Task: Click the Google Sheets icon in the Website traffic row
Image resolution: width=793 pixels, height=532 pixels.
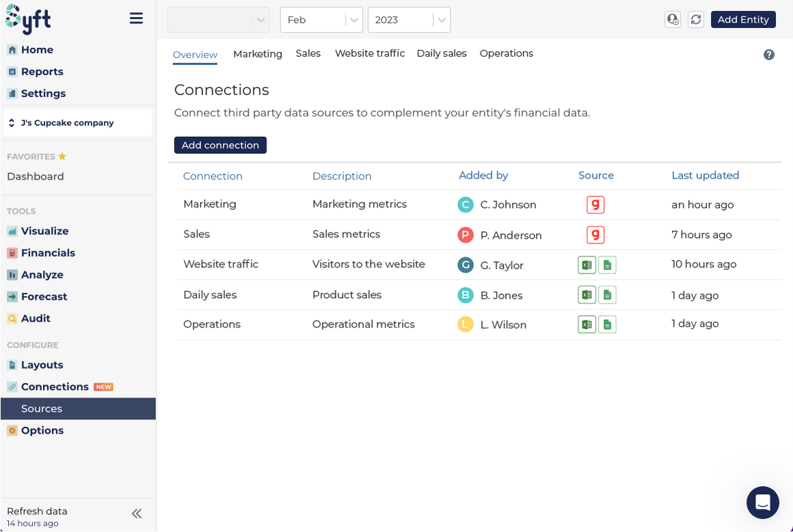Action: [x=607, y=265]
